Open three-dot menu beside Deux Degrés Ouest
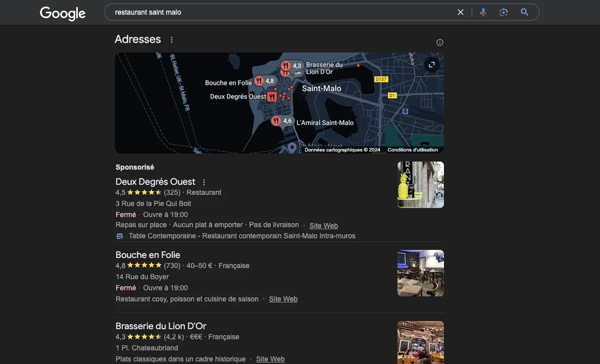Screen dimensions: 600x364 click(204, 182)
